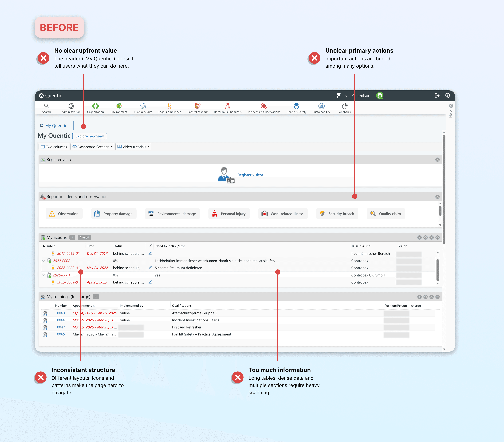This screenshot has height=442, width=504.
Task: Open training number 0047
Action: (61, 327)
